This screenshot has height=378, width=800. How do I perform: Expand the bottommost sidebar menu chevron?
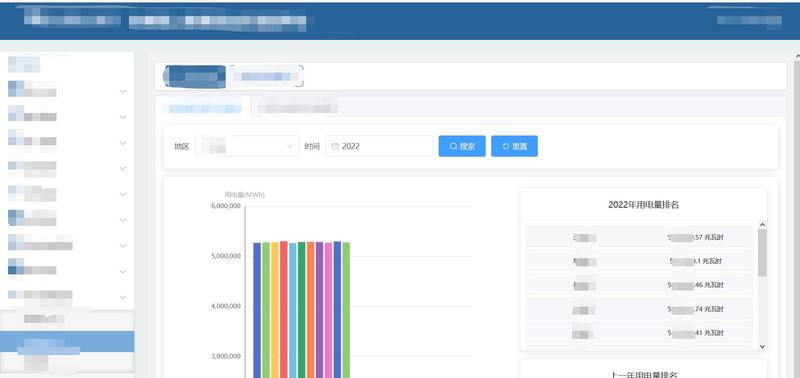[x=123, y=297]
